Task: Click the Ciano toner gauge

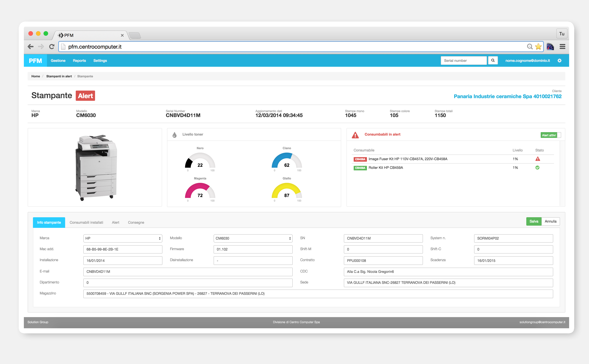Action: (x=286, y=161)
